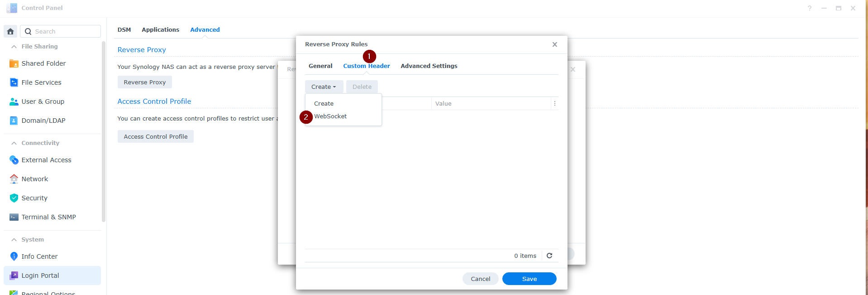This screenshot has width=868, height=295.
Task: Open External Access settings
Action: [46, 160]
